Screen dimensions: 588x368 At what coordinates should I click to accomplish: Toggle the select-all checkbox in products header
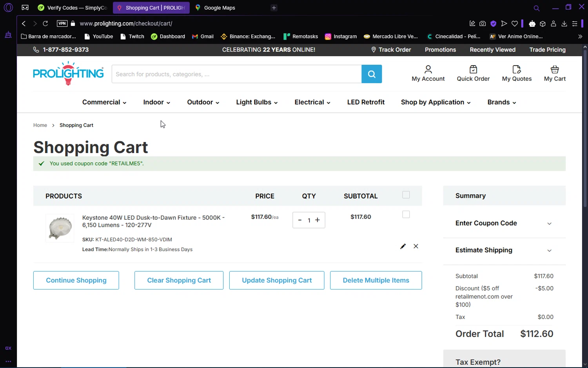tap(406, 195)
